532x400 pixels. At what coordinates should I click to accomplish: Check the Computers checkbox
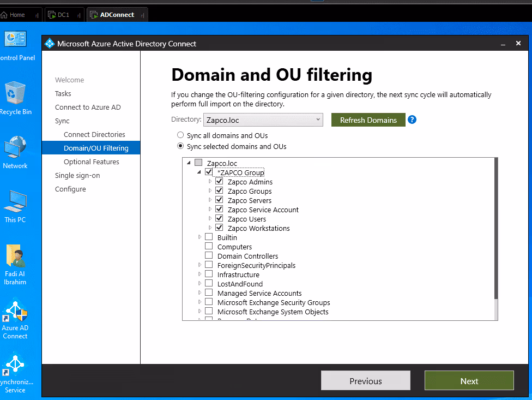pos(209,246)
